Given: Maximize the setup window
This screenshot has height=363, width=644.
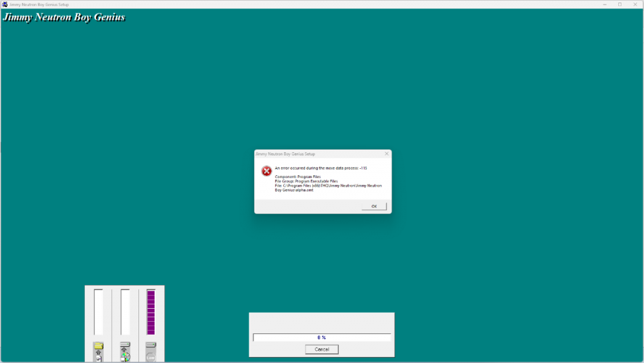Looking at the screenshot, I should pyautogui.click(x=620, y=4).
